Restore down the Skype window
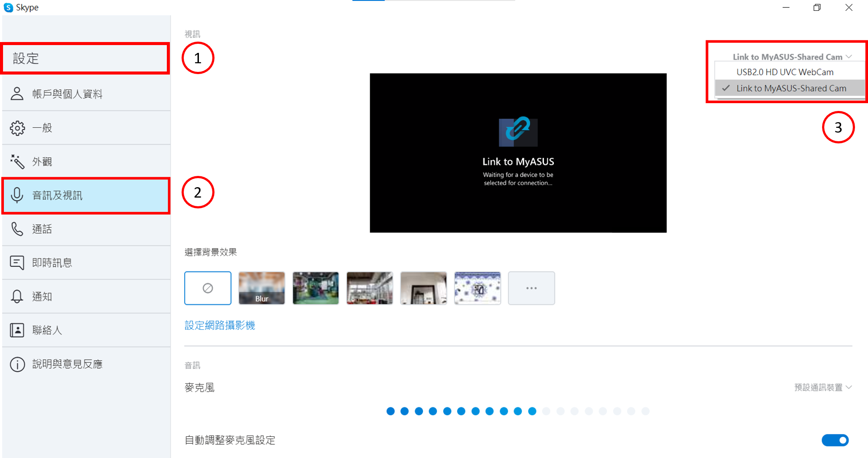The height and width of the screenshot is (458, 868). click(817, 7)
